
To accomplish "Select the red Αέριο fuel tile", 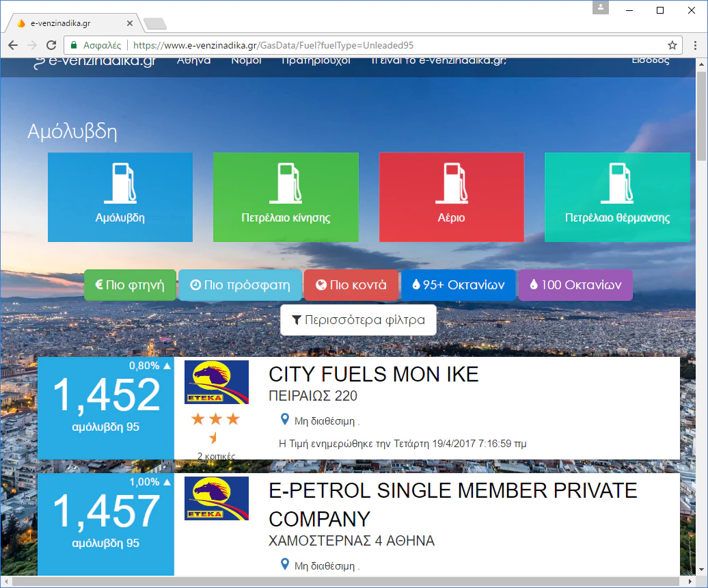I will (452, 197).
